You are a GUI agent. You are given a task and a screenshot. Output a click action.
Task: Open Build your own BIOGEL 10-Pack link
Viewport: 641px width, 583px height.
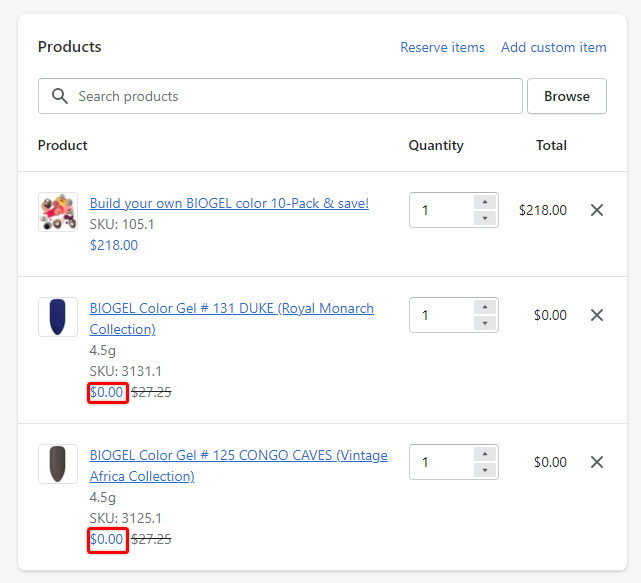point(229,203)
